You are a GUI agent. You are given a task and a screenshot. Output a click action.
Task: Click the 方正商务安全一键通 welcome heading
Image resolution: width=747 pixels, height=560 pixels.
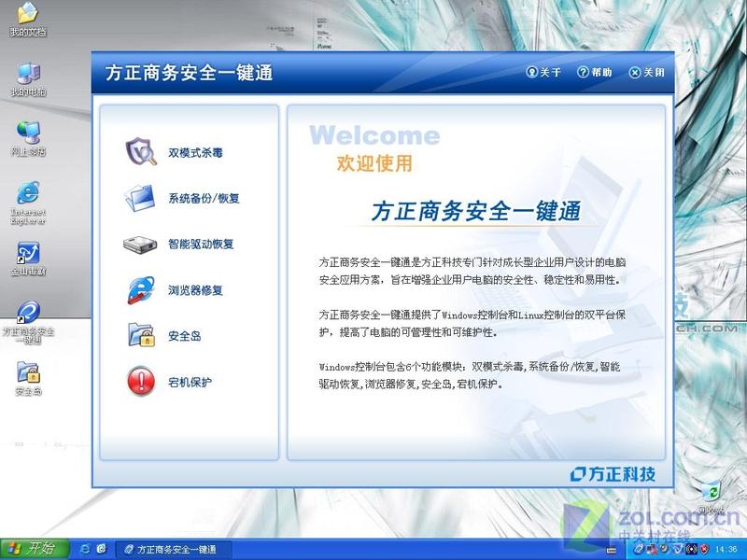(x=475, y=211)
